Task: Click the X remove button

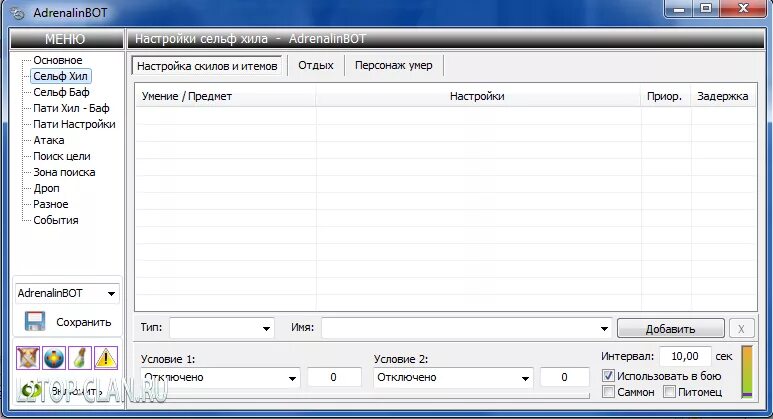Action: click(741, 329)
